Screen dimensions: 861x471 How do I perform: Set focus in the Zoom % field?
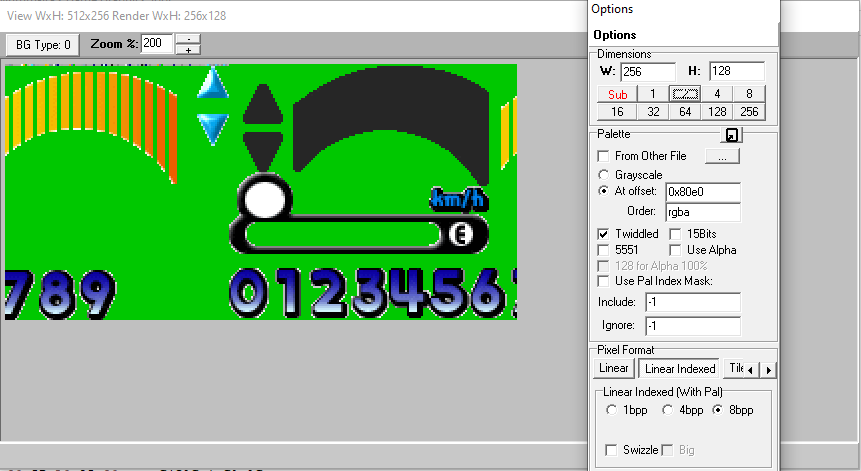click(157, 43)
